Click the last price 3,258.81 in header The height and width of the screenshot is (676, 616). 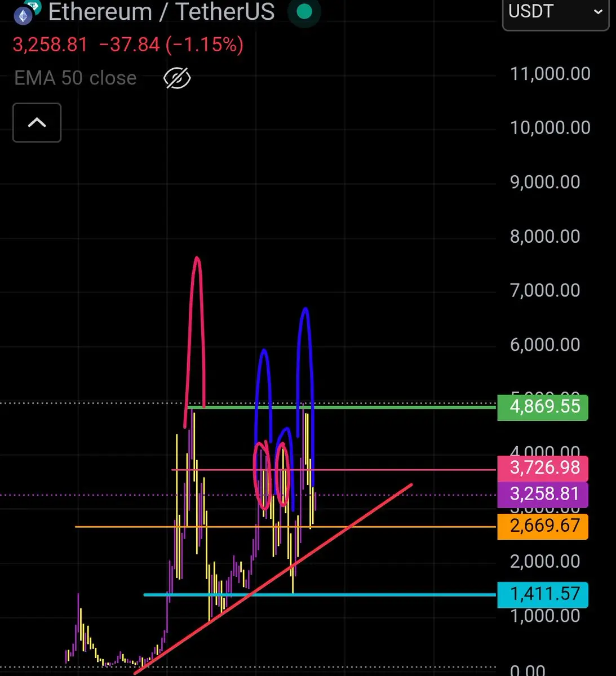(50, 45)
